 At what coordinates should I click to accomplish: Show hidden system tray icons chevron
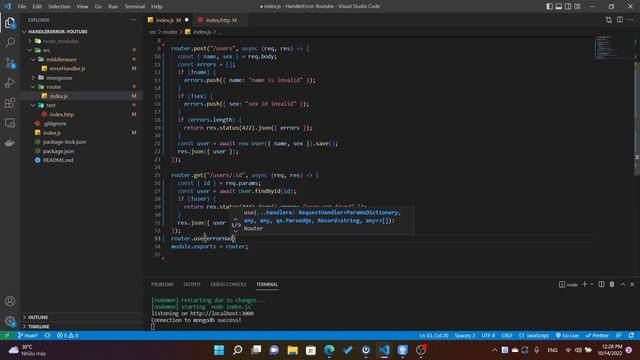(x=495, y=350)
